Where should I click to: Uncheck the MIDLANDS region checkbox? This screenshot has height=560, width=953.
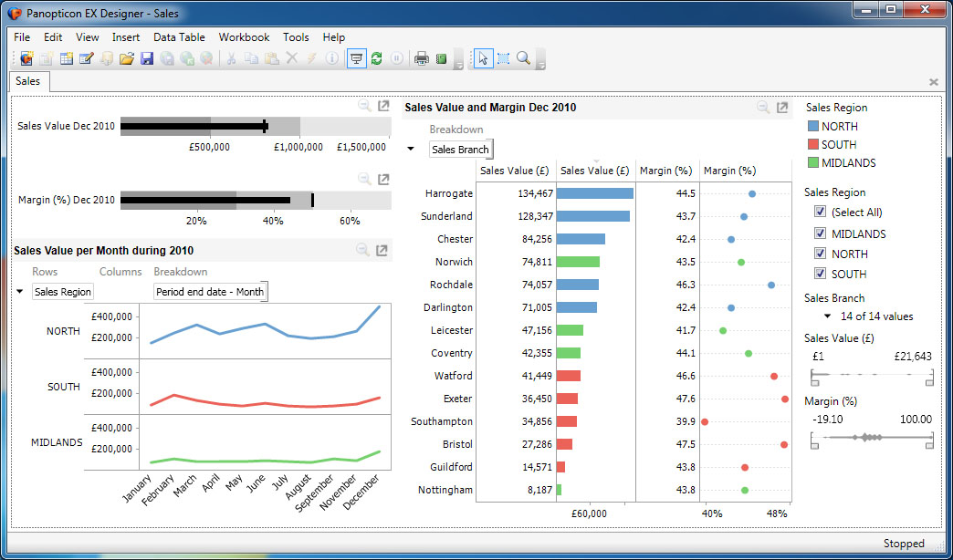pos(820,233)
